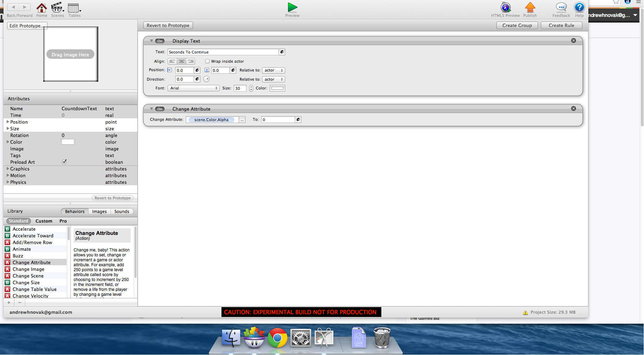Click the Drag Image Here area
This screenshot has height=355, width=644.
(70, 54)
